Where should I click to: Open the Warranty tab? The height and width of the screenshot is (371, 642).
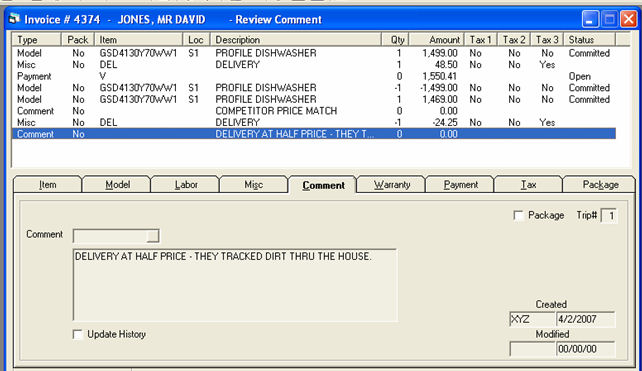coord(392,185)
